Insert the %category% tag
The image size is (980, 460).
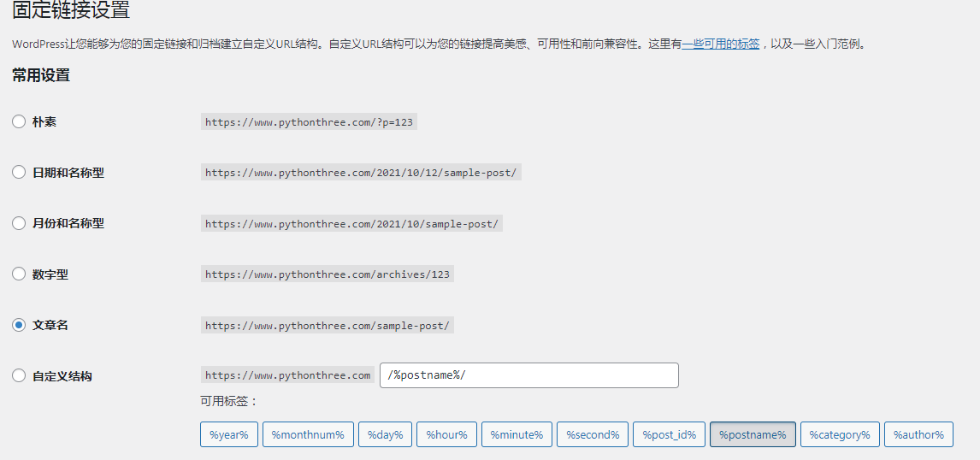tap(840, 434)
